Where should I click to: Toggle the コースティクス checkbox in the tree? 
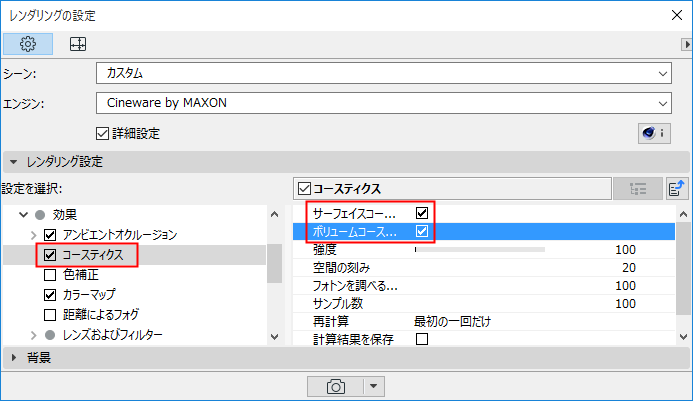pos(50,255)
